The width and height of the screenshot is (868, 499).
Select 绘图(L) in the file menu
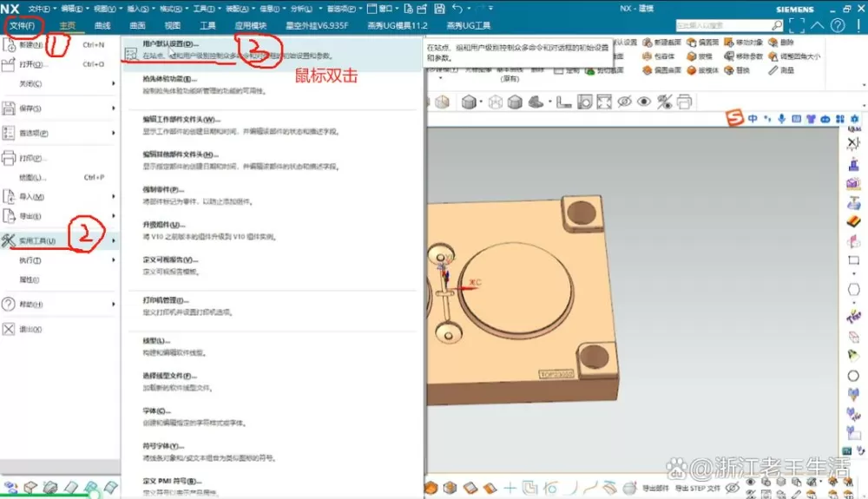click(60, 178)
